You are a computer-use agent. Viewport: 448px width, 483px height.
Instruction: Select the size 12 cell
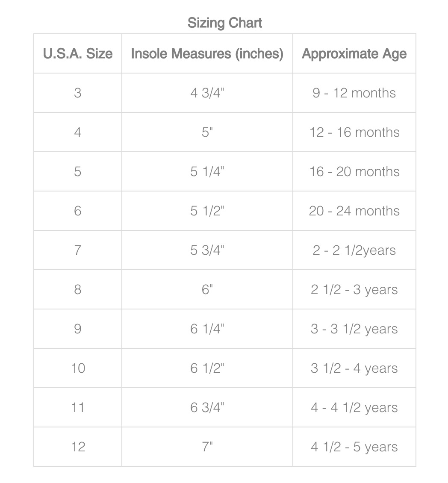coord(78,447)
